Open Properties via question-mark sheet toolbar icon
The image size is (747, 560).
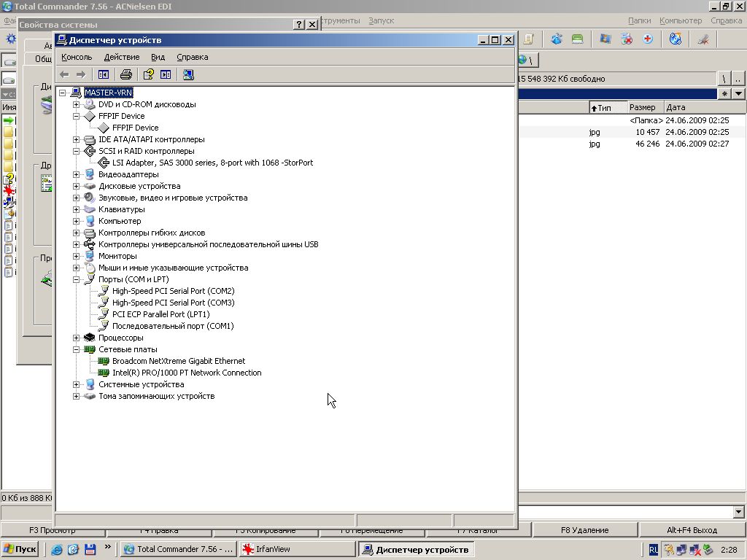point(149,74)
